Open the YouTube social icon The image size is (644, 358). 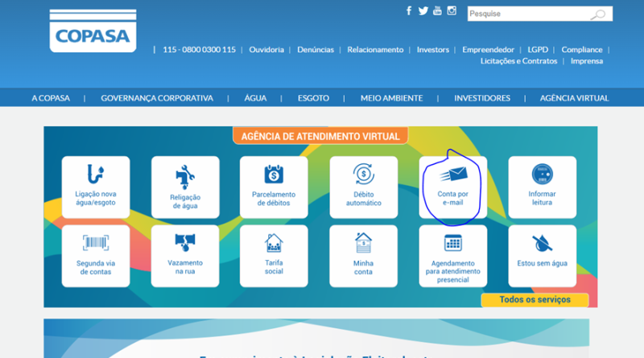(437, 11)
